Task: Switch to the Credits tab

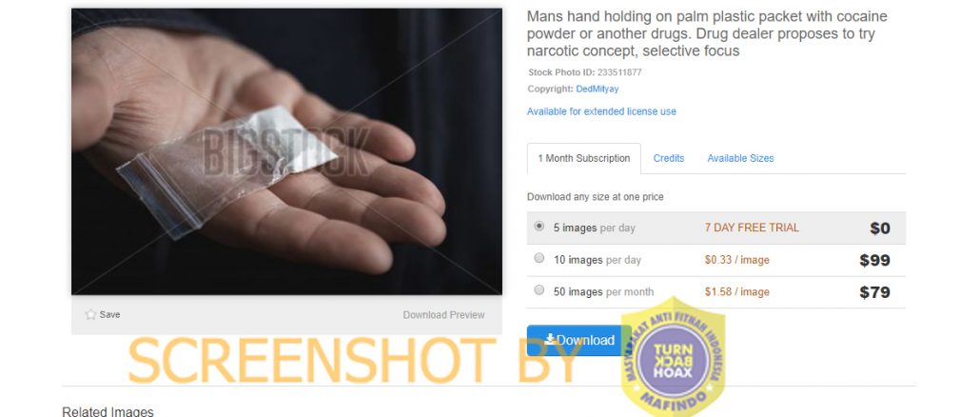Action: (x=669, y=159)
